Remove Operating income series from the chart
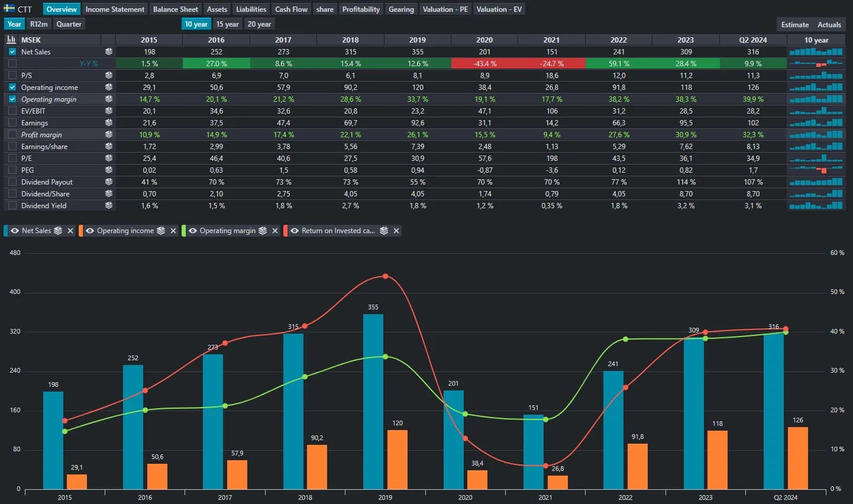853x504 pixels. pos(173,231)
